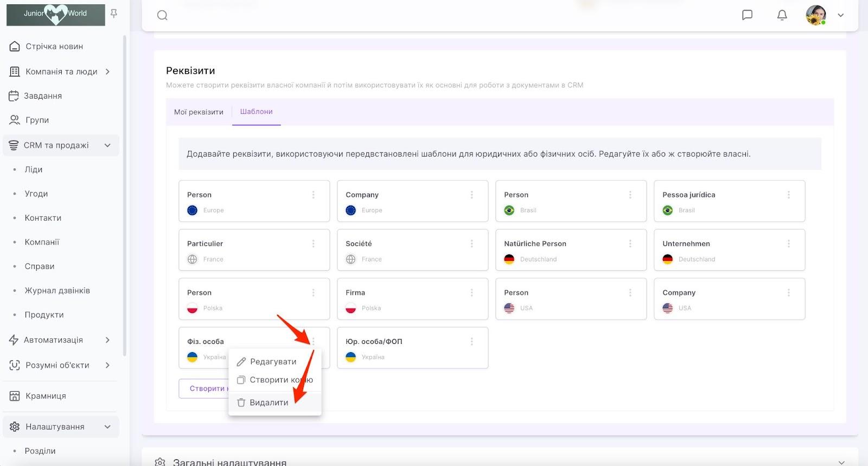Open options for Particulier France template
Image resolution: width=868 pixels, height=466 pixels.
(313, 244)
